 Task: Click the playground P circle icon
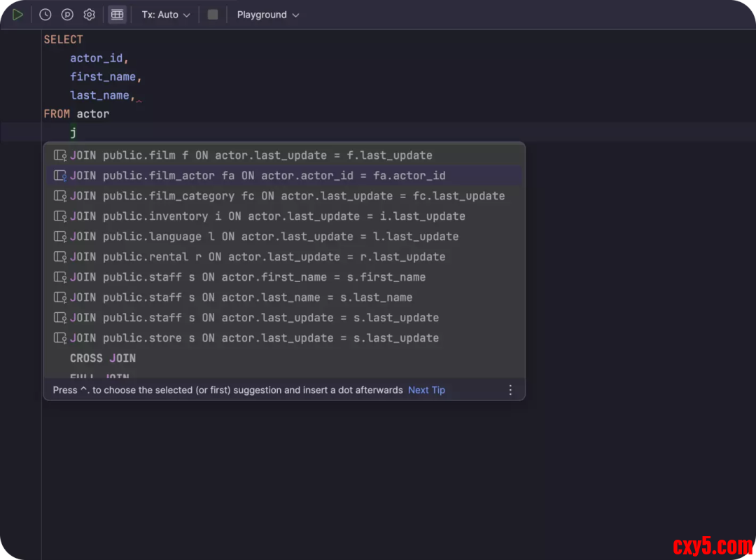pyautogui.click(x=67, y=15)
